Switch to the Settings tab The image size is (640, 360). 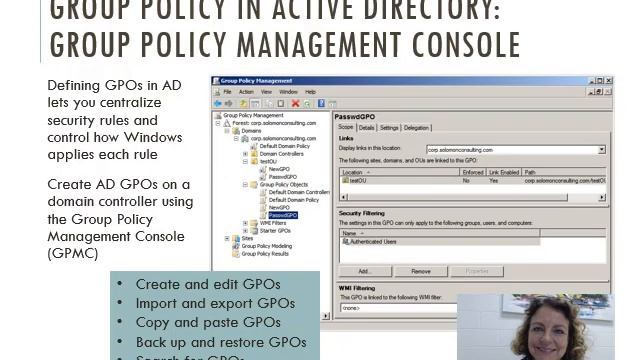tap(389, 128)
